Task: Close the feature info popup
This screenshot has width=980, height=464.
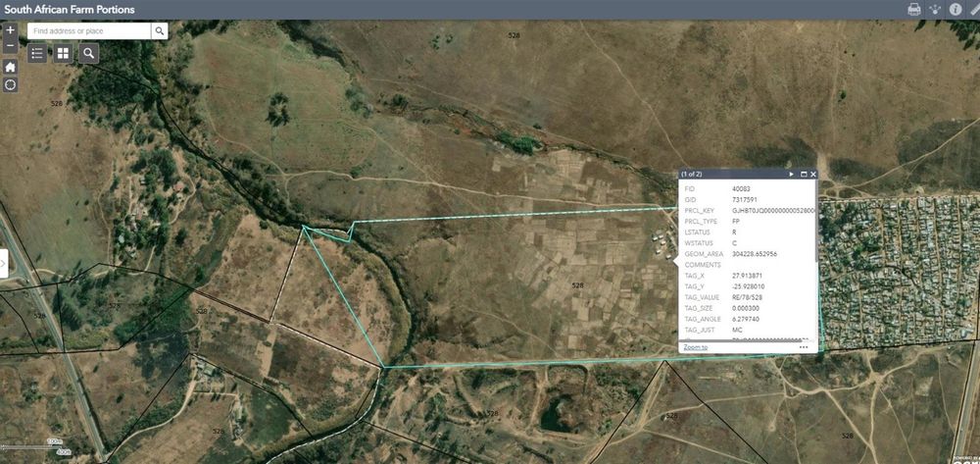Action: tap(813, 174)
